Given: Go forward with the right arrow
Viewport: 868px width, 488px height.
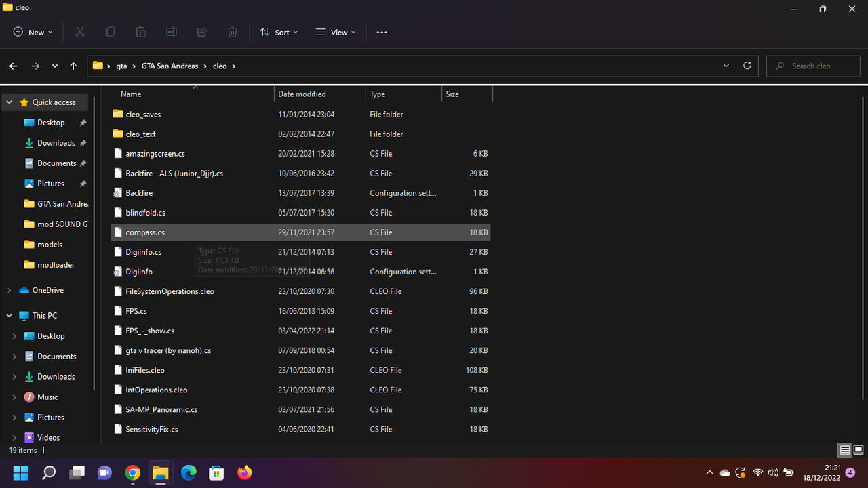Looking at the screenshot, I should (35, 66).
